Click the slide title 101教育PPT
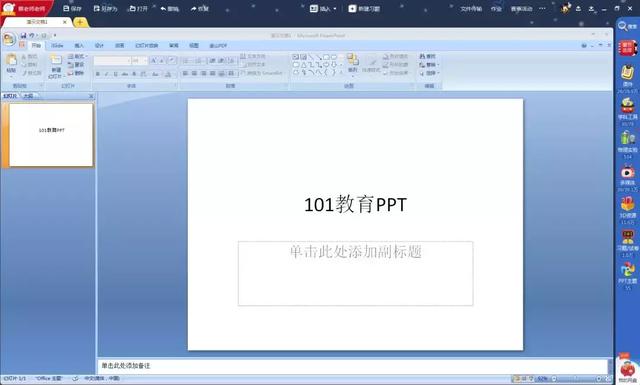 pyautogui.click(x=356, y=205)
